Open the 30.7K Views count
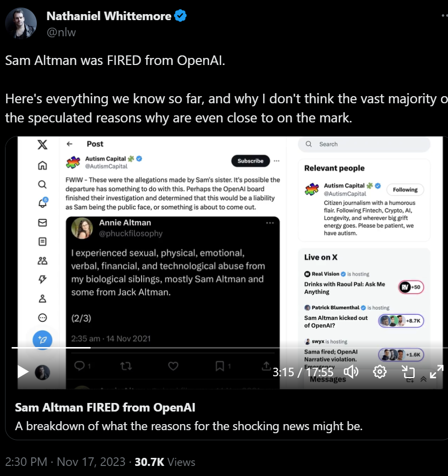 [165, 462]
